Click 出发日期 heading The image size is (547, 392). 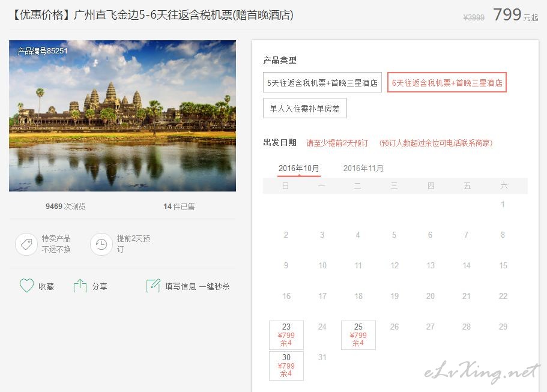[x=280, y=143]
